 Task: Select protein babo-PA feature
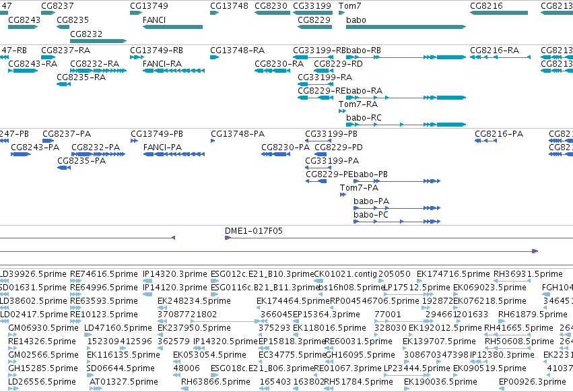point(397,208)
